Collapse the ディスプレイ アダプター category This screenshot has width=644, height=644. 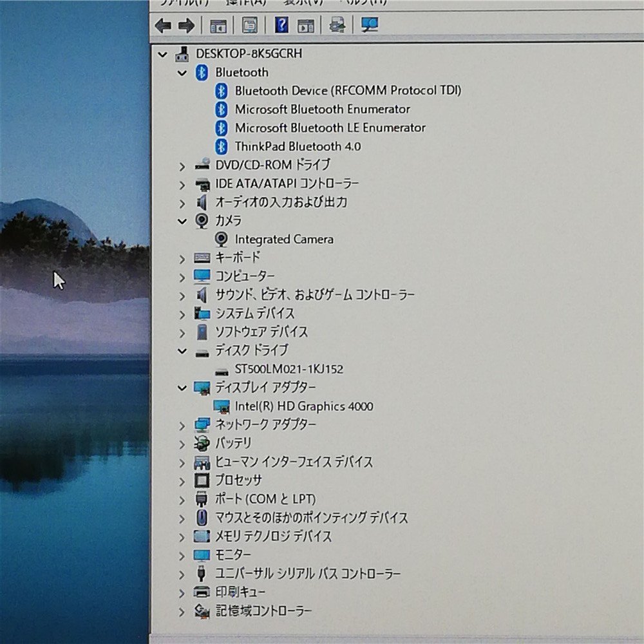coord(182,388)
